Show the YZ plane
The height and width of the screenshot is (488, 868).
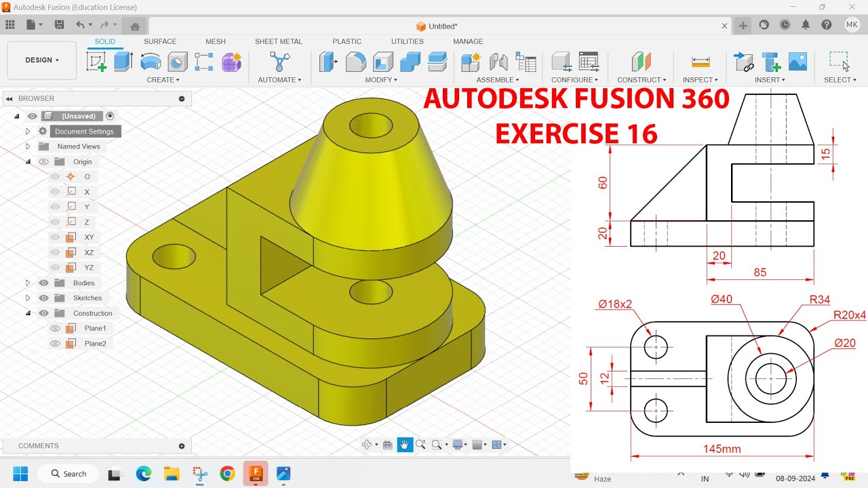coord(56,267)
